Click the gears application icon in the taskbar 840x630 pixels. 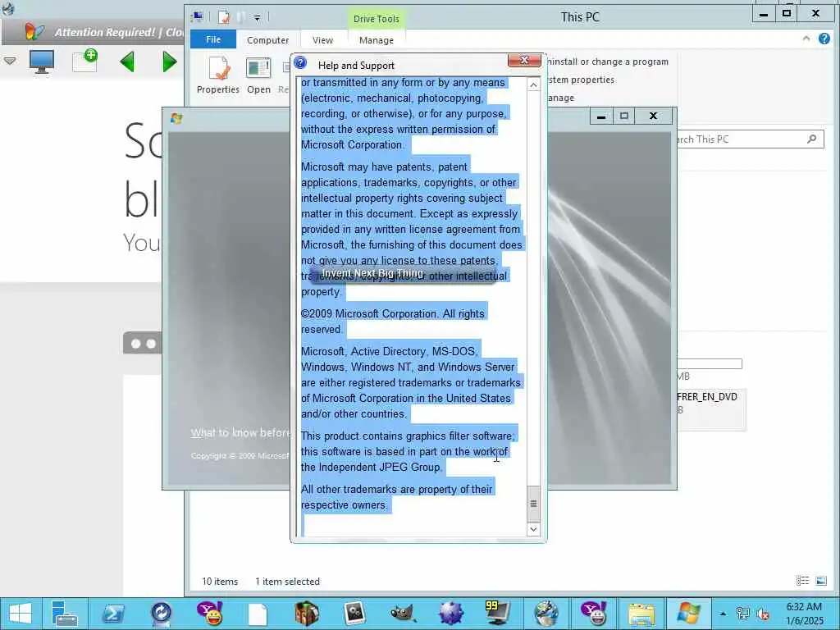pyautogui.click(x=354, y=614)
